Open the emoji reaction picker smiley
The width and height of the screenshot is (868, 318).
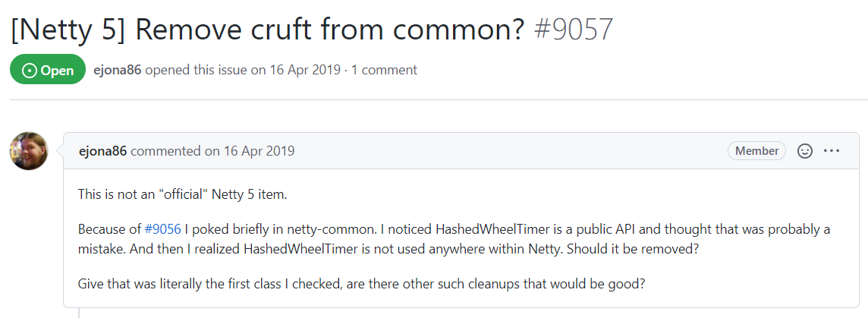pyautogui.click(x=805, y=151)
